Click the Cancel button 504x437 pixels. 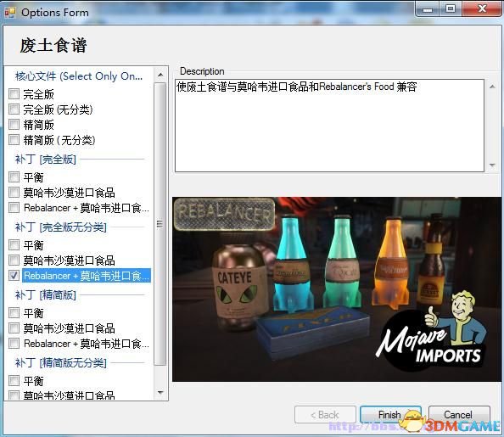(459, 414)
